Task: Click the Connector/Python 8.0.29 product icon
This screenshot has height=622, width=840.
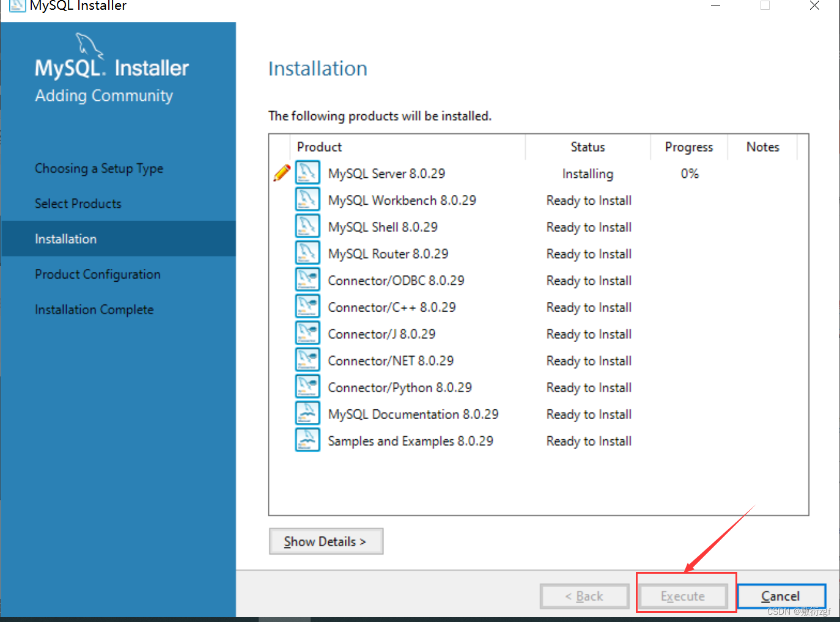Action: 308,387
